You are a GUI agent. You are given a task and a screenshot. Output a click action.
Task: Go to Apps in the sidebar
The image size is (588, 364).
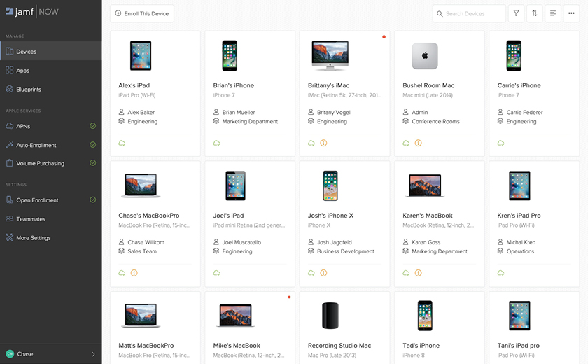click(x=23, y=71)
